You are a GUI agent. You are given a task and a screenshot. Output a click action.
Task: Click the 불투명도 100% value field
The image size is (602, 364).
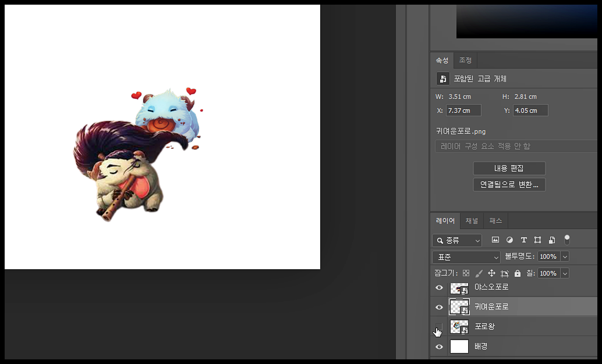(x=548, y=256)
